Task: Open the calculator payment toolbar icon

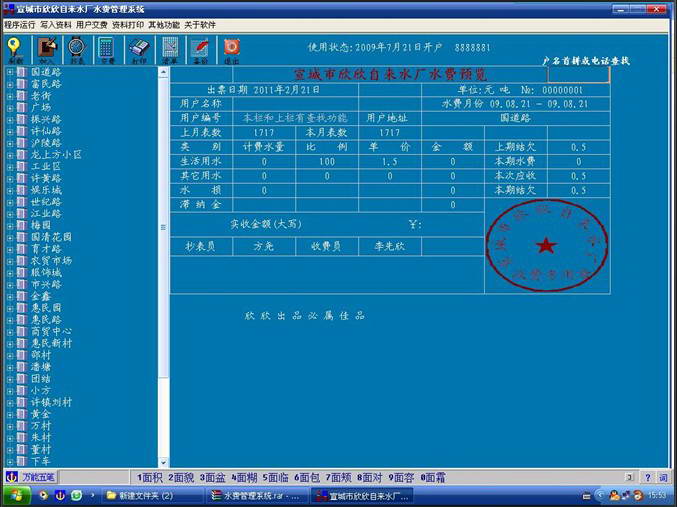Action: [x=106, y=48]
